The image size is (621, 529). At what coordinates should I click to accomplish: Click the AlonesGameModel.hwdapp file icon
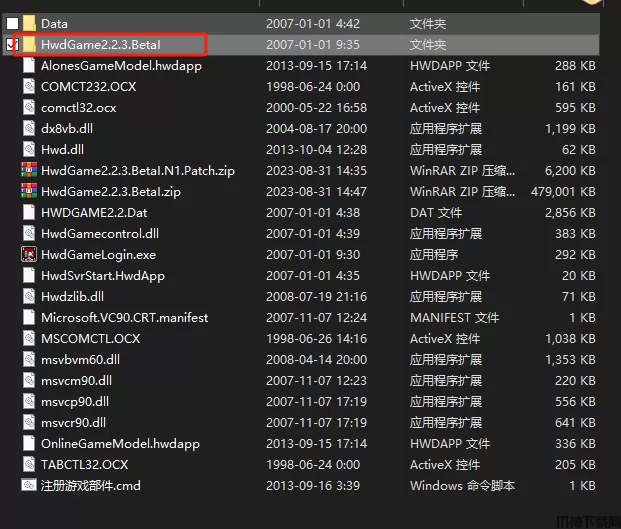tap(29, 65)
